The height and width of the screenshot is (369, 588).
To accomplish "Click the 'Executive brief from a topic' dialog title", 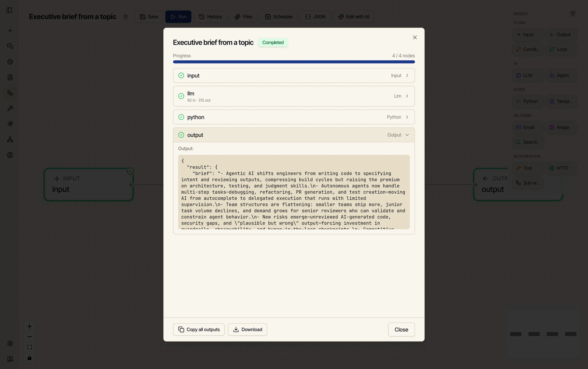I will click(213, 43).
